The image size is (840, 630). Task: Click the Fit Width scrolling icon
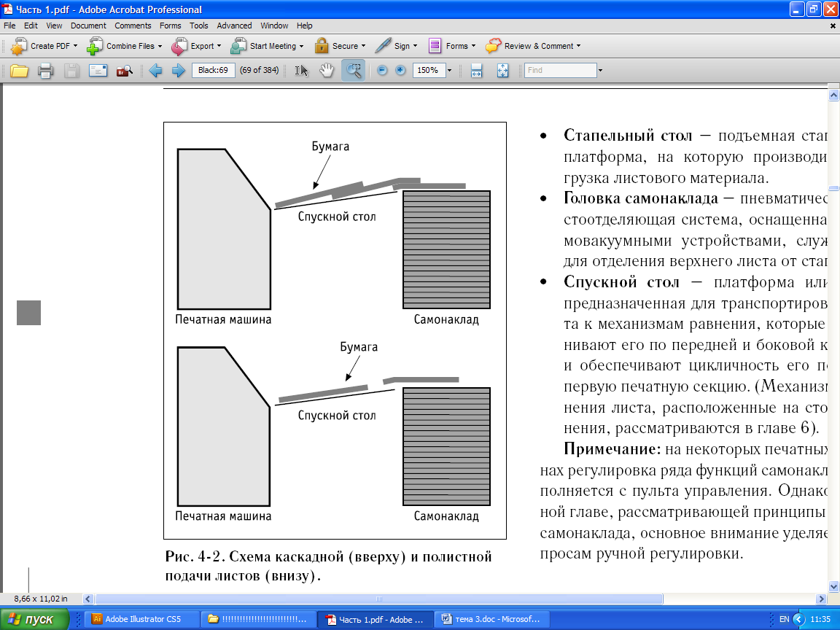point(476,70)
